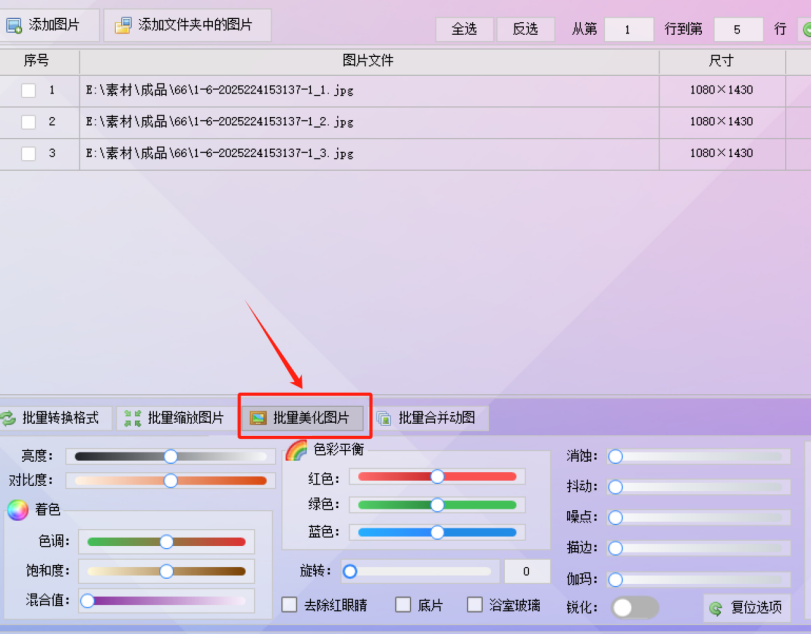The height and width of the screenshot is (634, 811).
Task: Click the 混合值 blend slider handle
Action: click(87, 600)
